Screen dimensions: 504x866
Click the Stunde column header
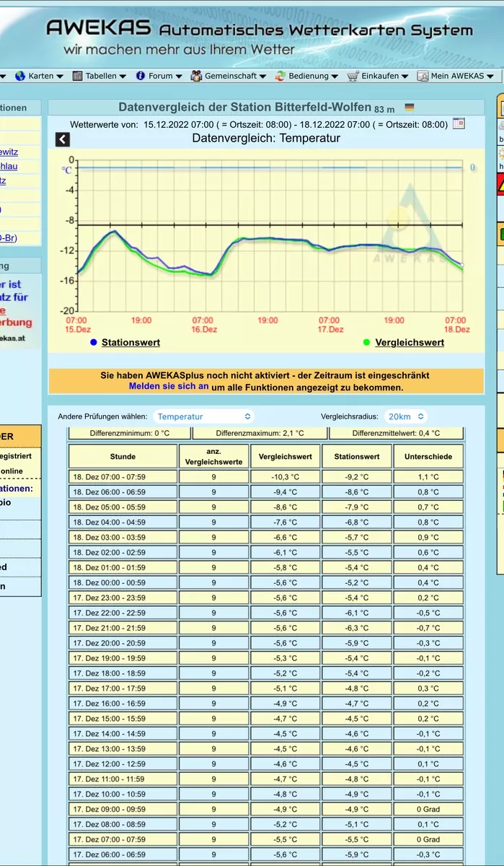[123, 456]
